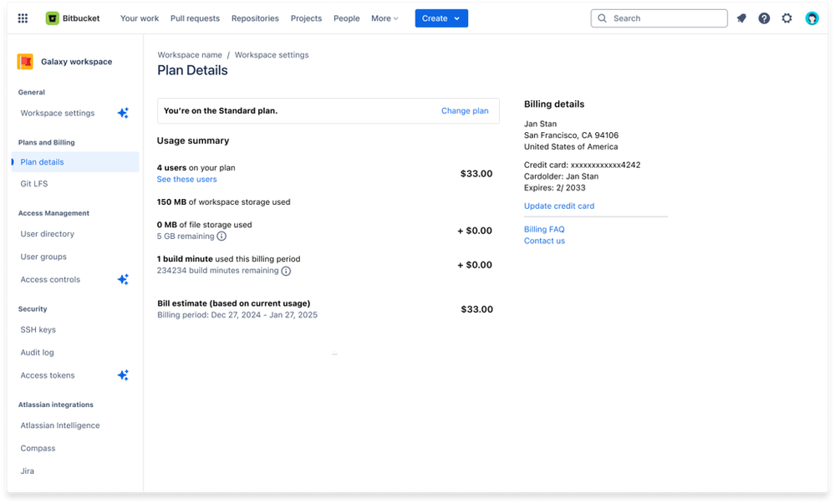This screenshot has height=504, width=835.
Task: Click info icon beside build minutes remaining
Action: [286, 271]
